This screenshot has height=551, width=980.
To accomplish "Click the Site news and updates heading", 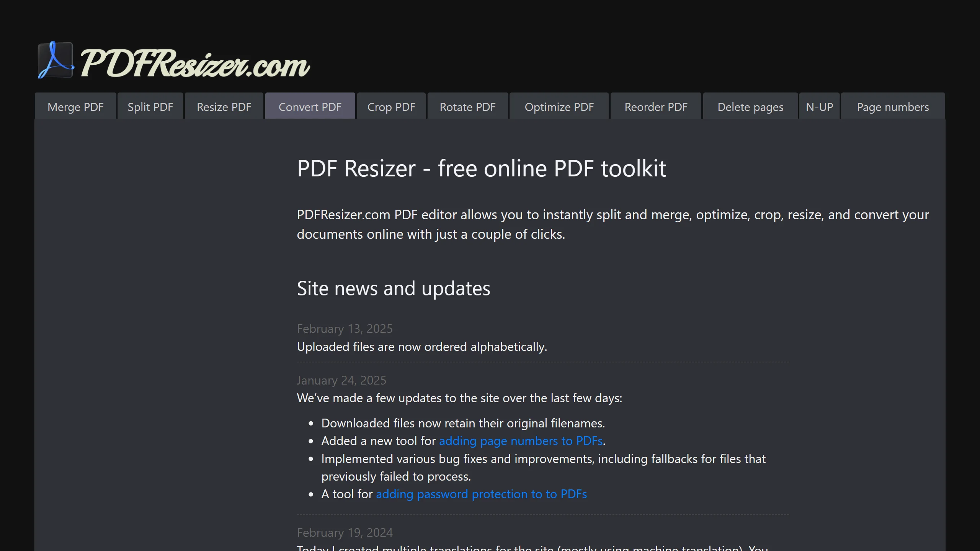I will [x=393, y=288].
